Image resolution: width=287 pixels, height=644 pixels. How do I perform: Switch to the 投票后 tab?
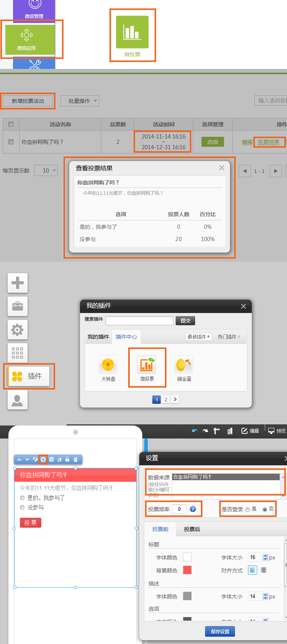(x=192, y=529)
